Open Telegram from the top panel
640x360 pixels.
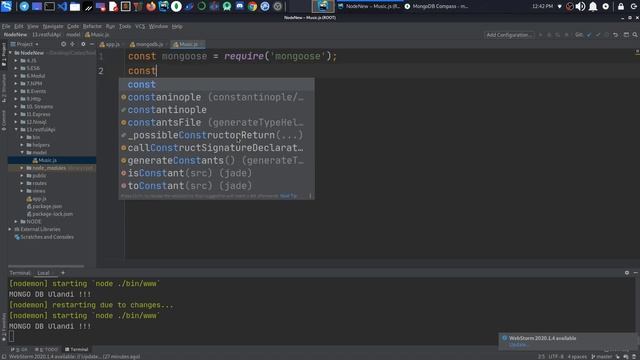[24, 6]
